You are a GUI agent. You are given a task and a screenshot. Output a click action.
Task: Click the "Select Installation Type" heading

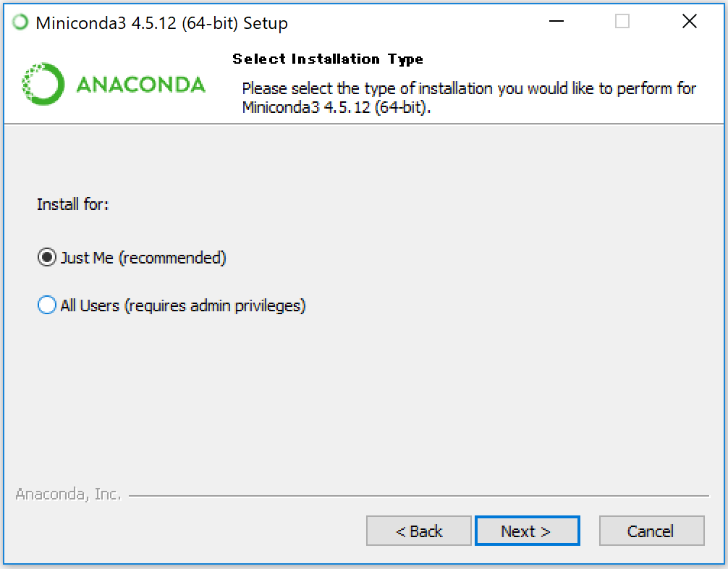click(328, 59)
